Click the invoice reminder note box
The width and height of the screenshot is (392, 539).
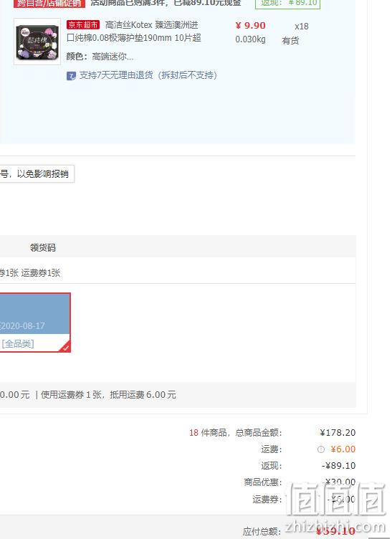coord(37,174)
